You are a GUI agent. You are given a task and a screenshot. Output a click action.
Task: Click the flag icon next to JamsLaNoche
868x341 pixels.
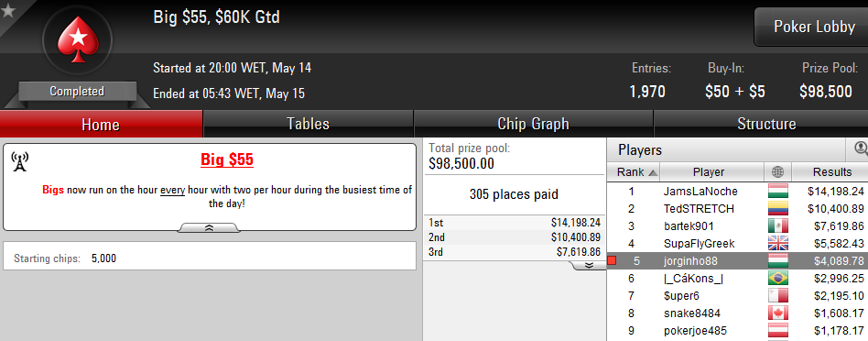777,192
